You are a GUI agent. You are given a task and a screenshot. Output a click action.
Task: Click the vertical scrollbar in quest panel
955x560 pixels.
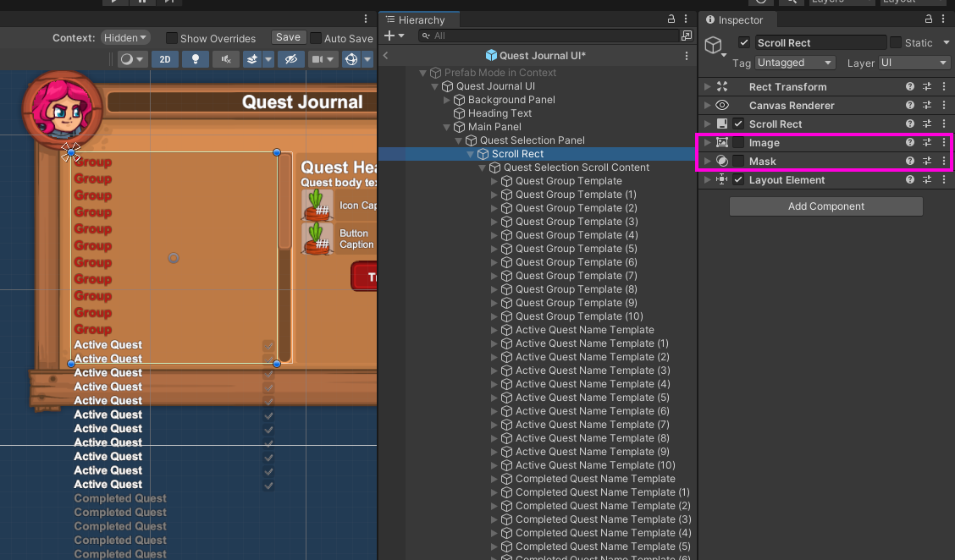tap(284, 257)
